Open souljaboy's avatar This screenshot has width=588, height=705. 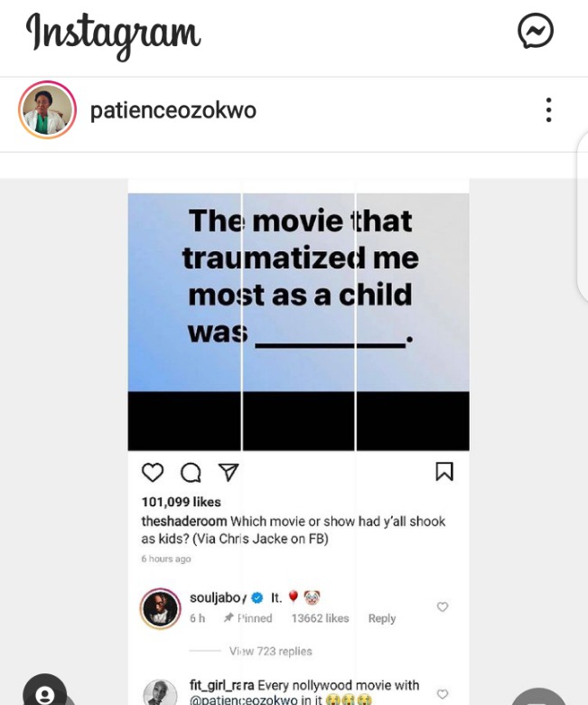coord(161,608)
